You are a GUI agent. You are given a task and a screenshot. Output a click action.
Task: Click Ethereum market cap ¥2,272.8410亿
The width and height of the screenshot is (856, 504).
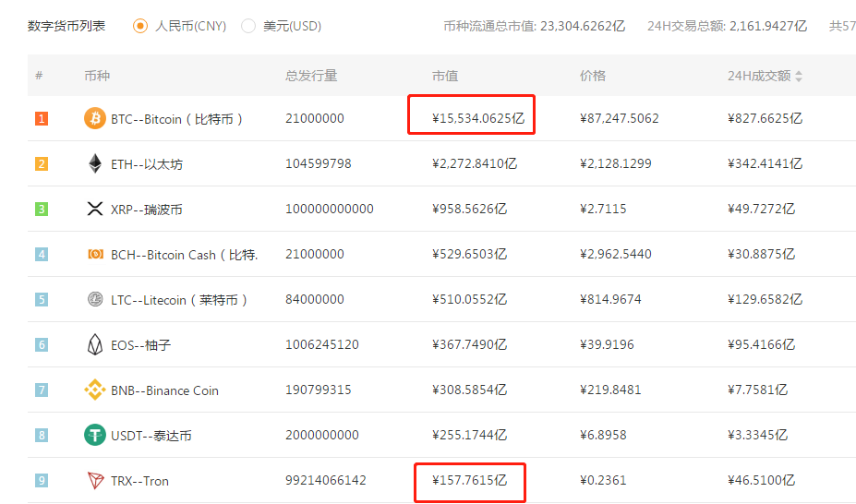[x=475, y=163]
